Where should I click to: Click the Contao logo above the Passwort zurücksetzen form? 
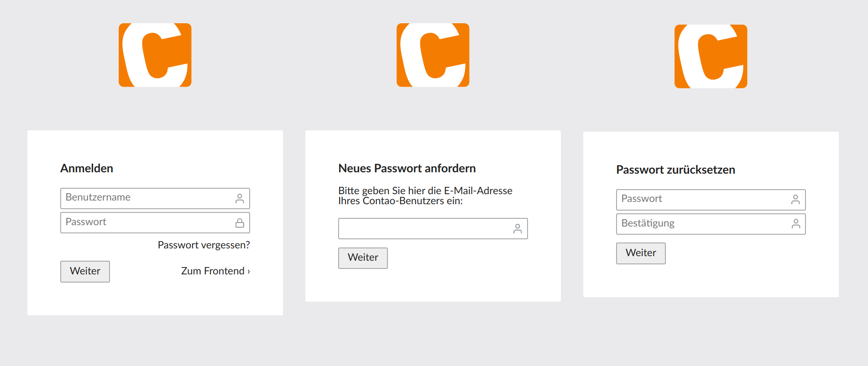pos(711,57)
